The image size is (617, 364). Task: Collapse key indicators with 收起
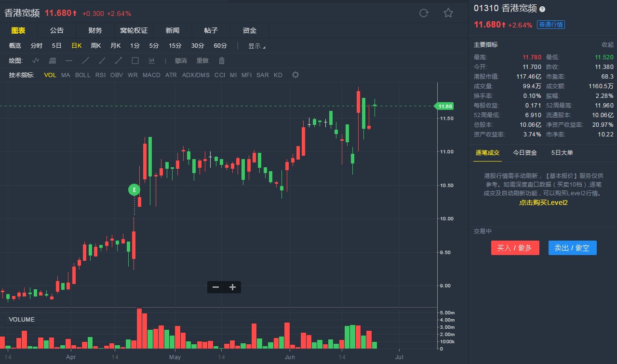[x=607, y=45]
